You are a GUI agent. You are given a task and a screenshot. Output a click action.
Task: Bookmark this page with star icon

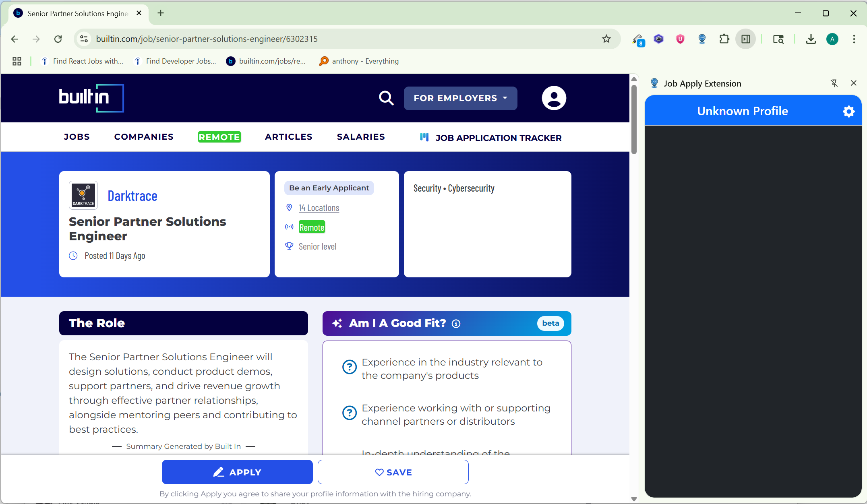pos(606,39)
